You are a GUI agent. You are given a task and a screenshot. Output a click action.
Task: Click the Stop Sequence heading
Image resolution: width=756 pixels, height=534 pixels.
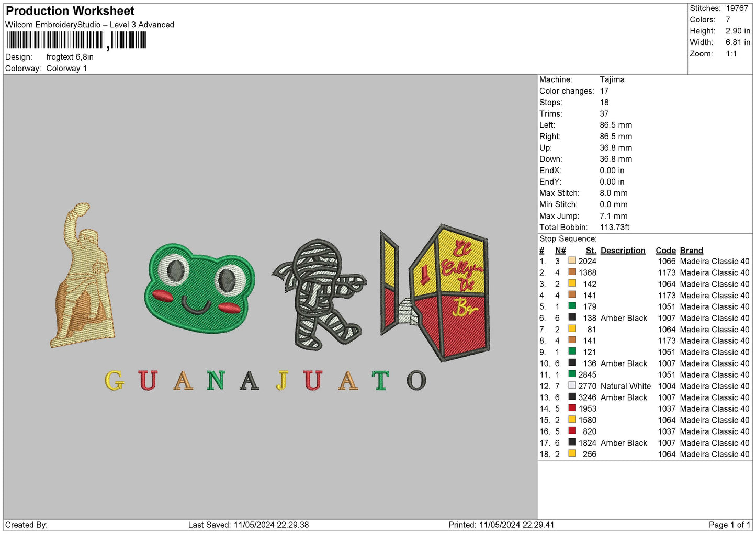tap(568, 239)
